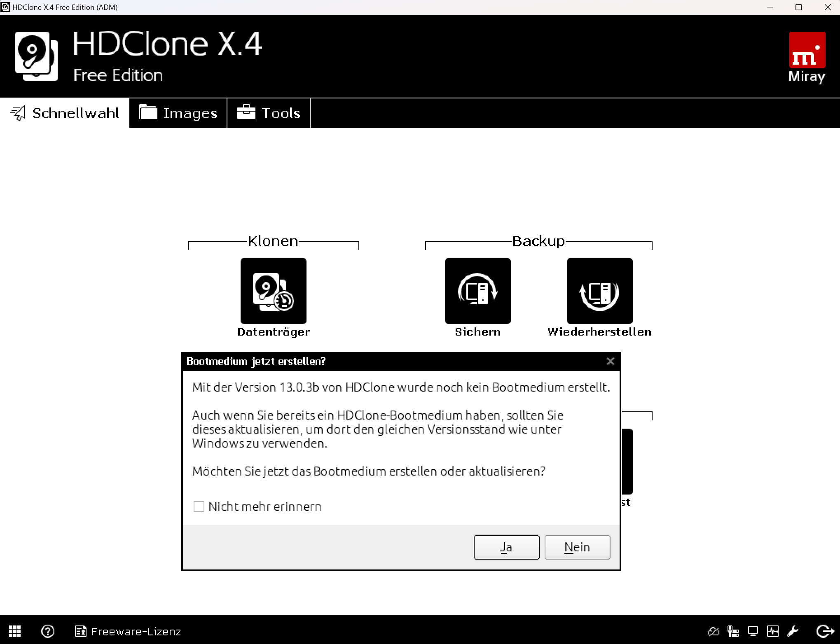The image size is (840, 644).
Task: Click the Miray logo
Action: tap(807, 57)
